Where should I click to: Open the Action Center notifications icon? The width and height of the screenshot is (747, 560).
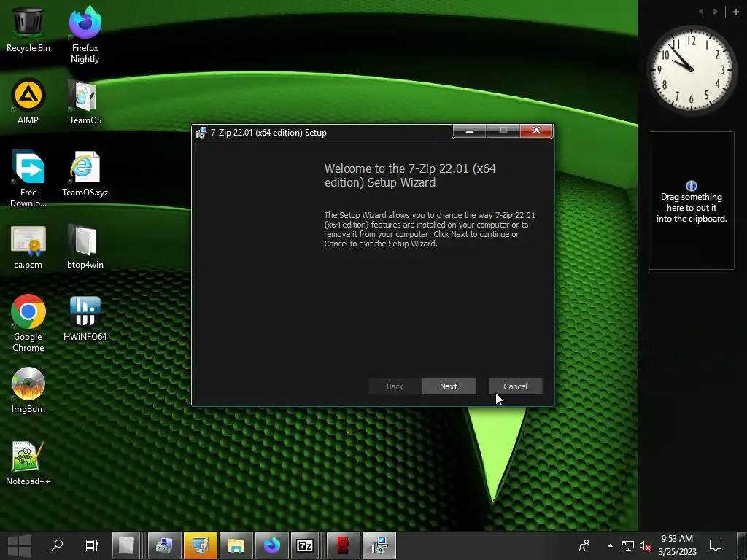[x=716, y=545]
